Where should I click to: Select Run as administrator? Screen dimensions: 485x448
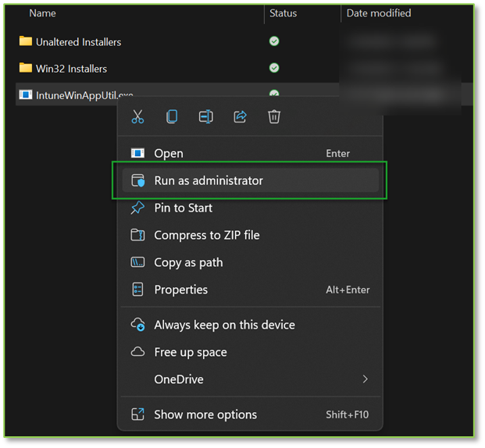pos(250,180)
